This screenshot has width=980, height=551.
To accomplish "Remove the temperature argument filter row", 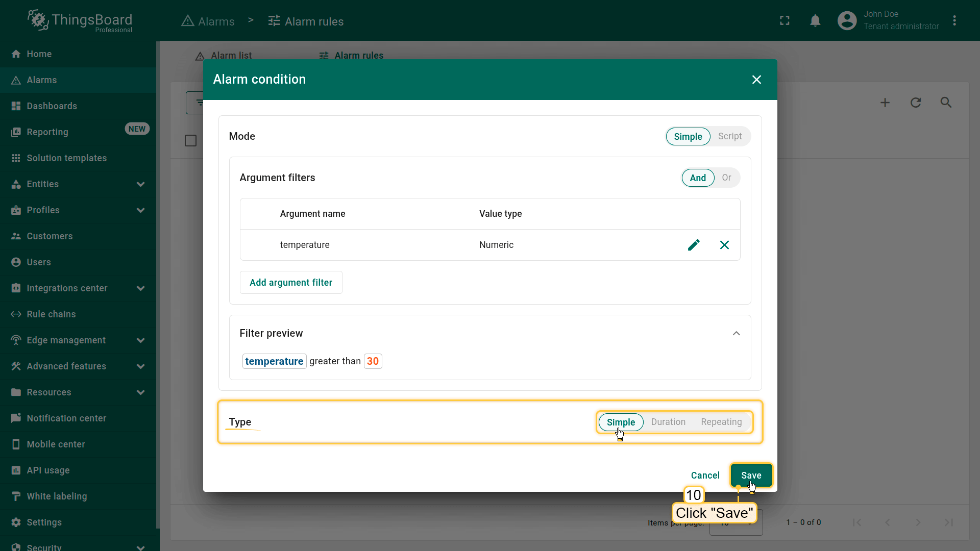I will point(724,245).
